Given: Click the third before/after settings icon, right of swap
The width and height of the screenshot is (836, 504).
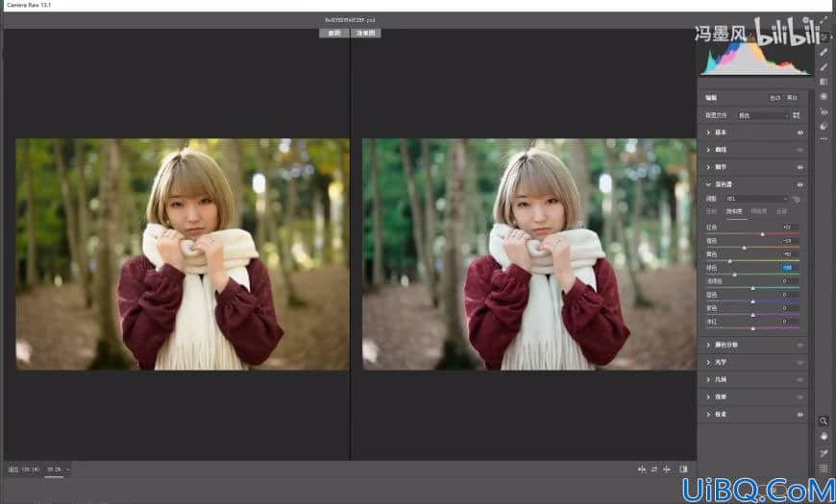Looking at the screenshot, I should click(x=667, y=469).
